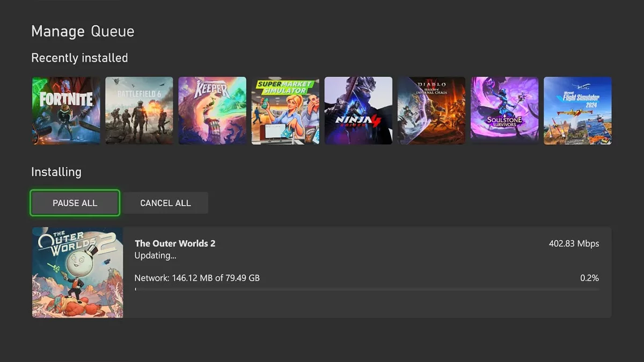The height and width of the screenshot is (362, 644).
Task: Click the 0.2% progress percentage
Action: pyautogui.click(x=589, y=278)
